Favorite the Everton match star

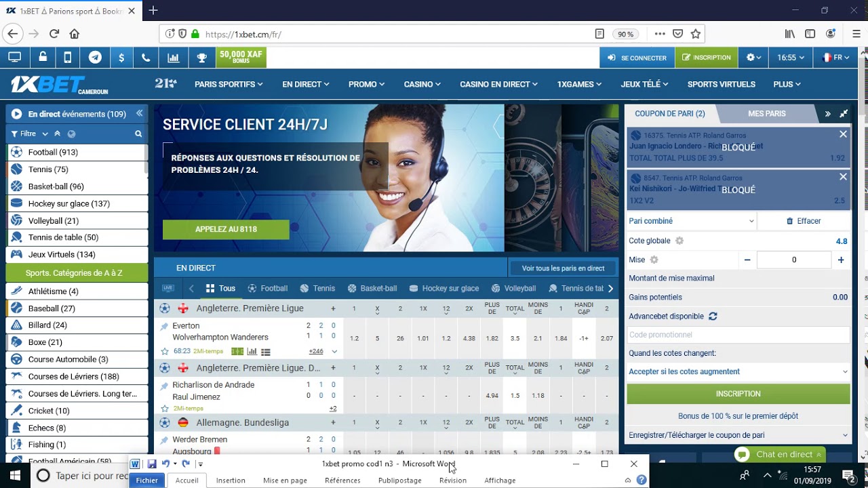tap(165, 351)
